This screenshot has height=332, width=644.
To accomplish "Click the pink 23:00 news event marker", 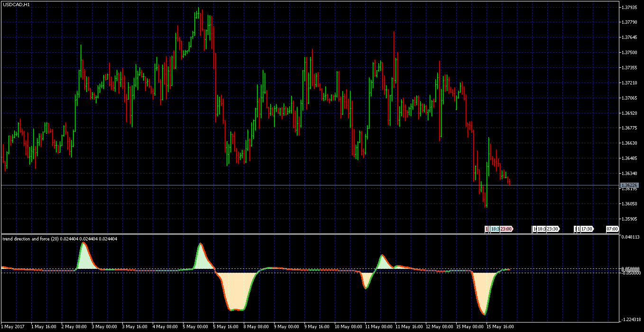I will point(506,229).
